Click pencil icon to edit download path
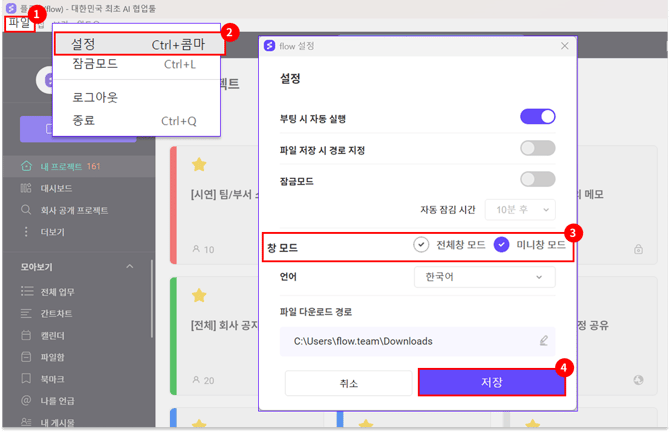This screenshot has height=432, width=670. click(x=544, y=341)
